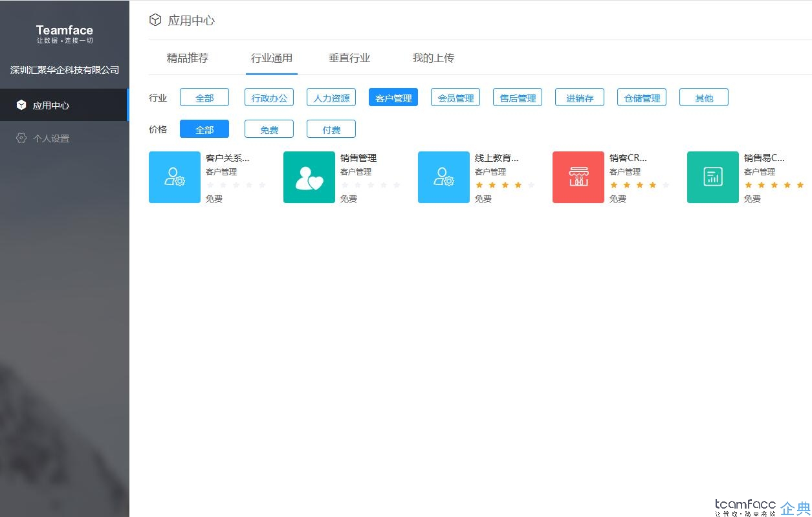Image resolution: width=812 pixels, height=517 pixels.
Task: Click the company name 深圳汇聚华企科技有限公司
Action: coord(65,70)
